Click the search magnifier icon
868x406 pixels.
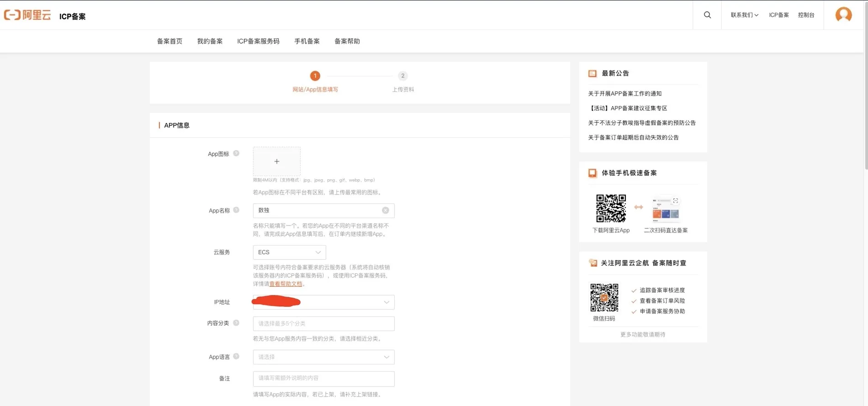[707, 15]
